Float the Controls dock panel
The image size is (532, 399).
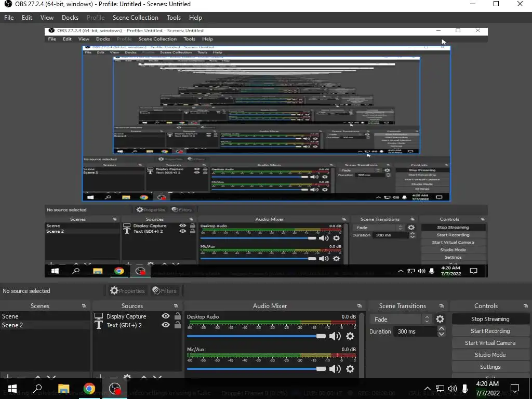pos(526,306)
